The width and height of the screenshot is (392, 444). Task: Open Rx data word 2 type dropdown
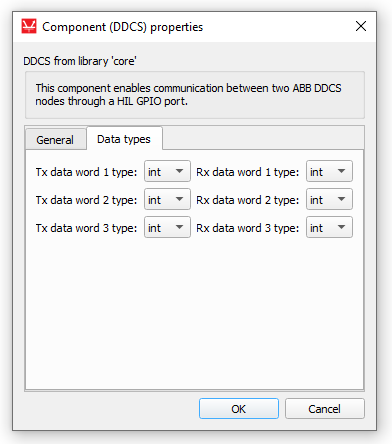[x=329, y=199]
